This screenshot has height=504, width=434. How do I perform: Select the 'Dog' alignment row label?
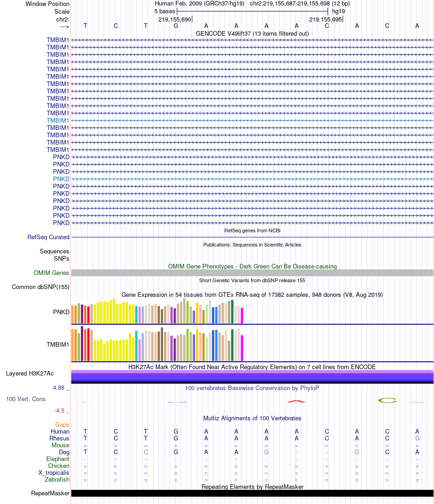(x=64, y=452)
